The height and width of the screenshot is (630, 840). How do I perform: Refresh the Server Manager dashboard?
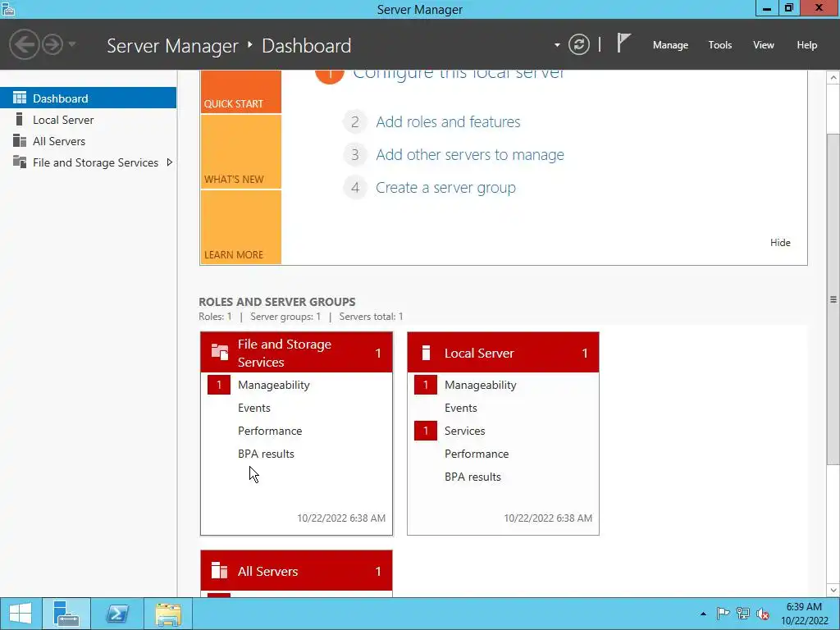579,44
